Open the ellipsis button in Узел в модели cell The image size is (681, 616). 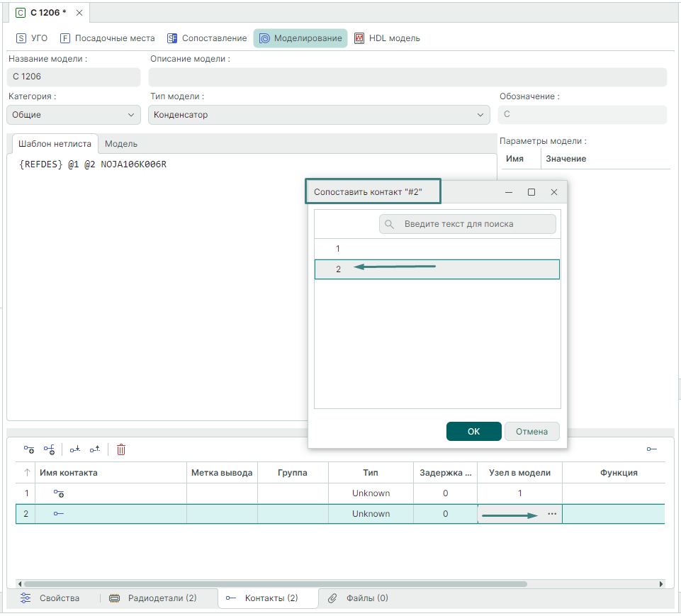click(552, 514)
